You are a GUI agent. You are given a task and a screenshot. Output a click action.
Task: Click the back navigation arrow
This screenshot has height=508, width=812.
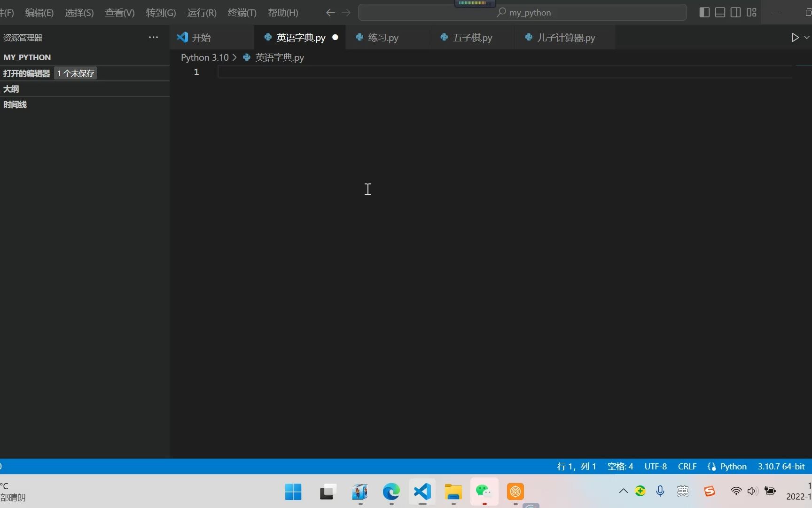click(x=330, y=13)
